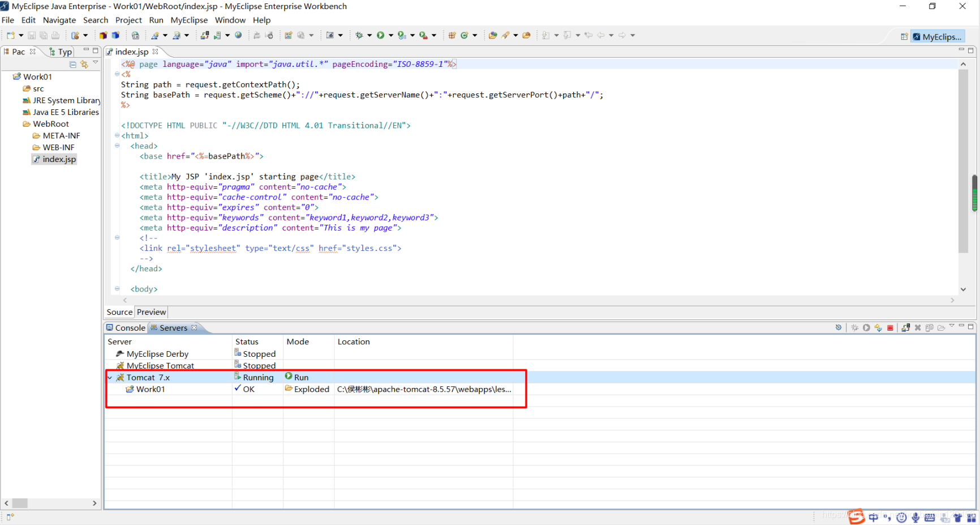Click the add deployment icon in Servers view
This screenshot has width=980, height=525.
coord(906,328)
